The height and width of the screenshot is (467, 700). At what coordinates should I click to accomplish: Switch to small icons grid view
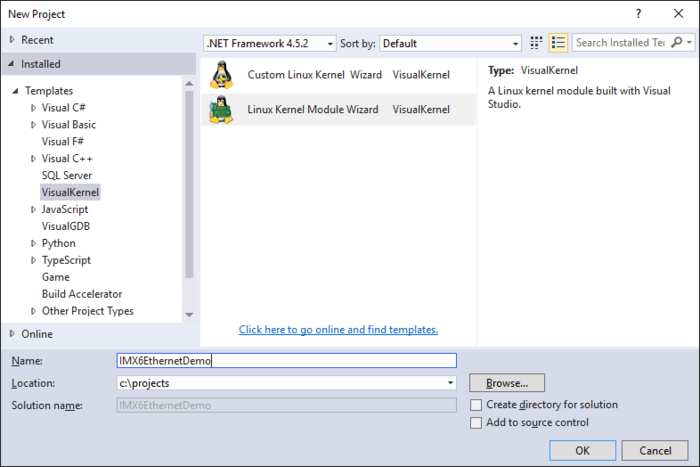click(x=536, y=43)
